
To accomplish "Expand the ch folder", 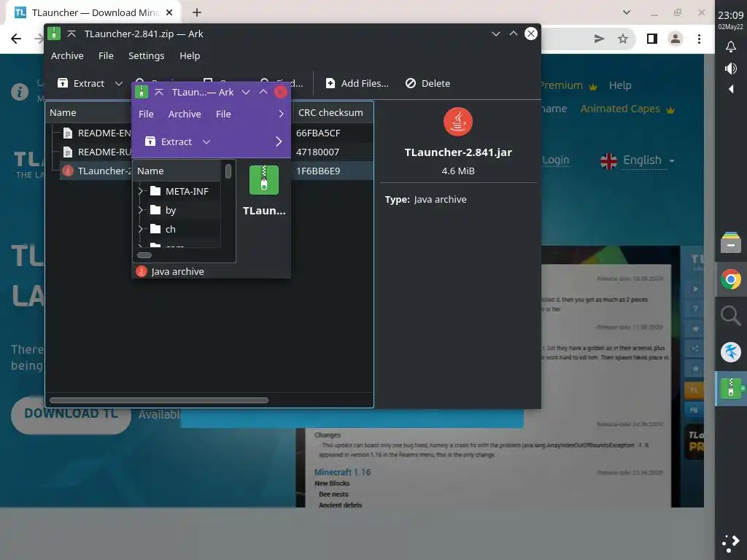I will pos(141,229).
